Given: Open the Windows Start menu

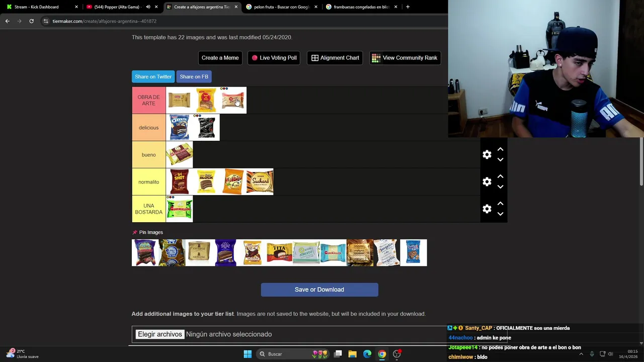Looking at the screenshot, I should point(248,354).
